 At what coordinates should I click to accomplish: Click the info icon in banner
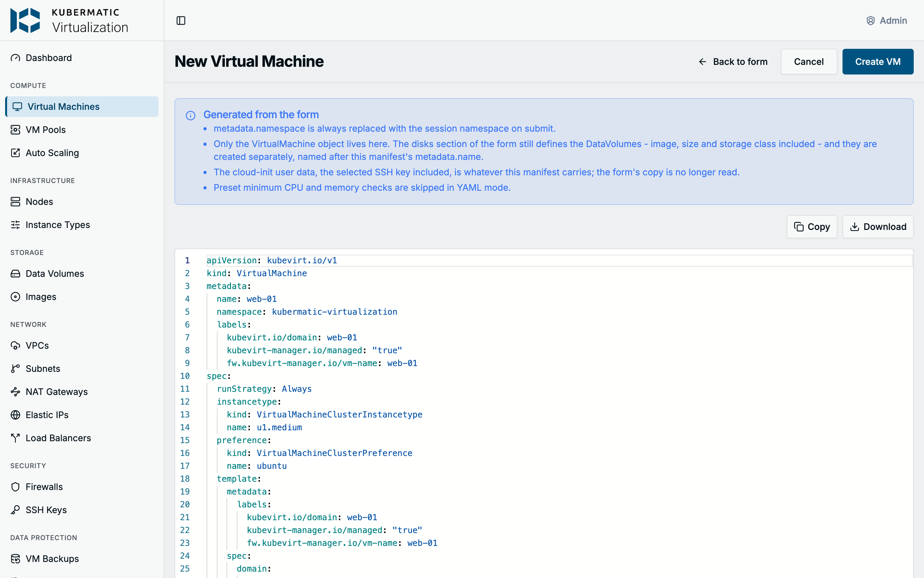click(191, 116)
